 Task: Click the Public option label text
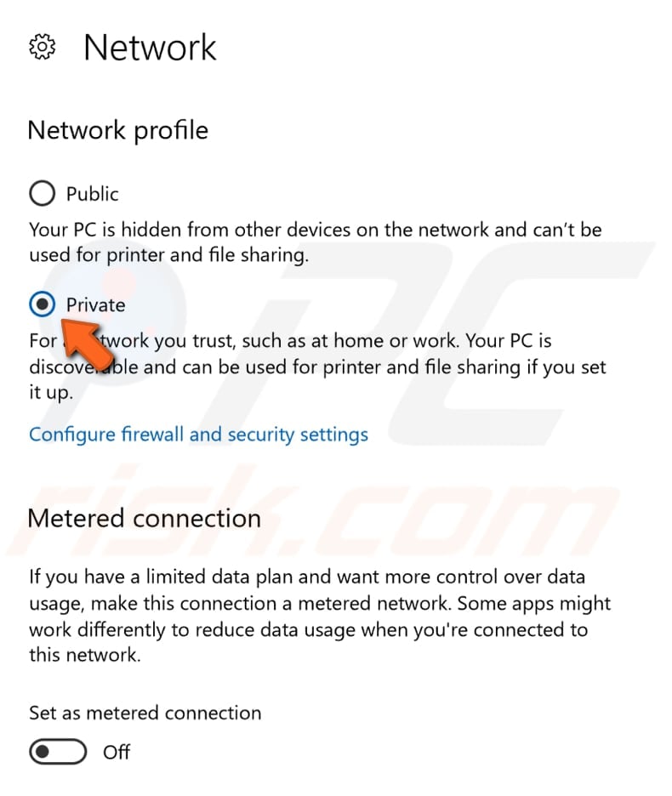coord(92,193)
